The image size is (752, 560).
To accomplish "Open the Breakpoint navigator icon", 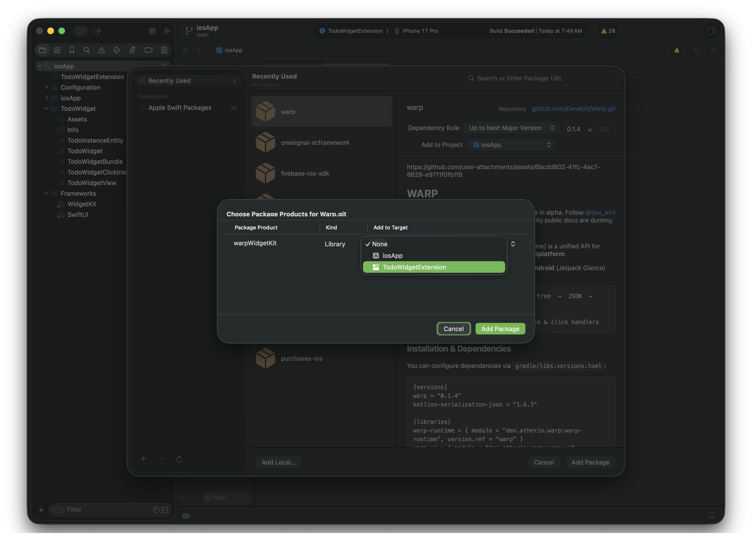I will pyautogui.click(x=148, y=50).
